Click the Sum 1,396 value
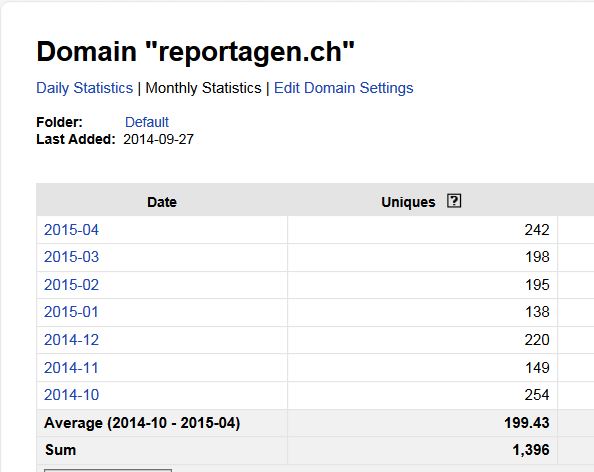This screenshot has width=594, height=472. [531, 450]
